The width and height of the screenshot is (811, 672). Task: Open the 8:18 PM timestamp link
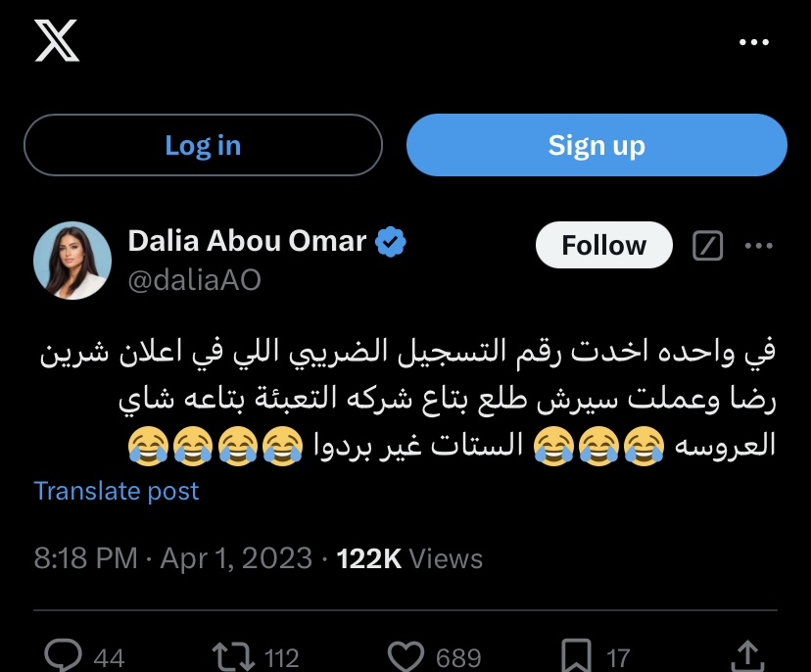pyautogui.click(x=85, y=558)
